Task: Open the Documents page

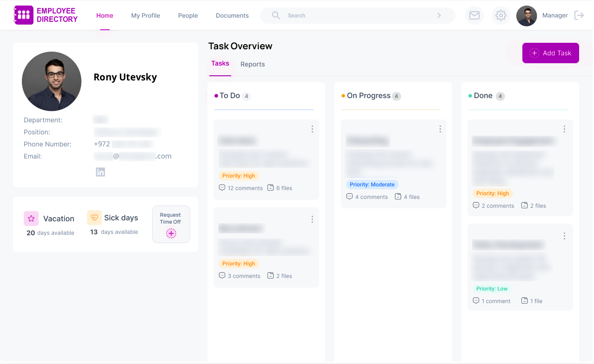Action: pos(232,15)
